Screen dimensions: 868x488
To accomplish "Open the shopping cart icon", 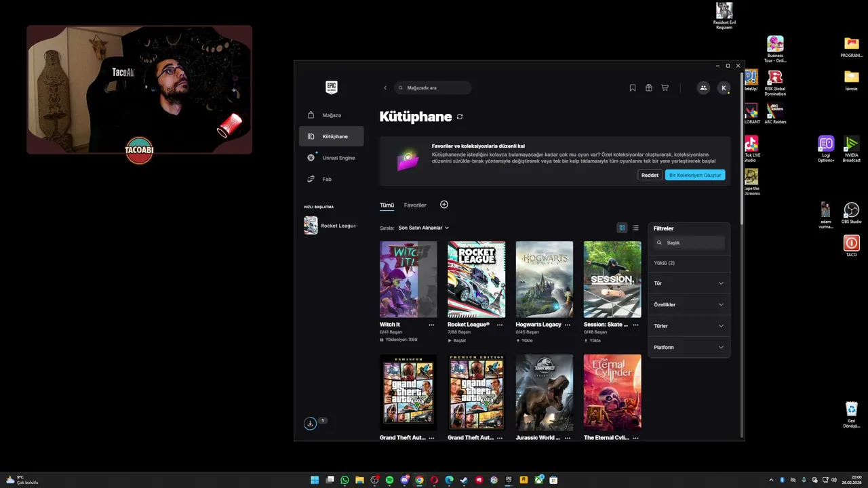I will 665,87.
